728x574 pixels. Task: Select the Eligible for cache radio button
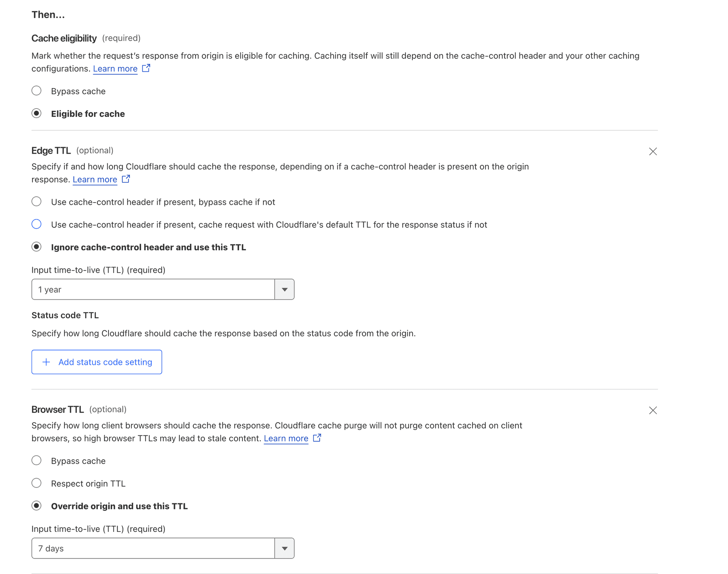pyautogui.click(x=36, y=113)
